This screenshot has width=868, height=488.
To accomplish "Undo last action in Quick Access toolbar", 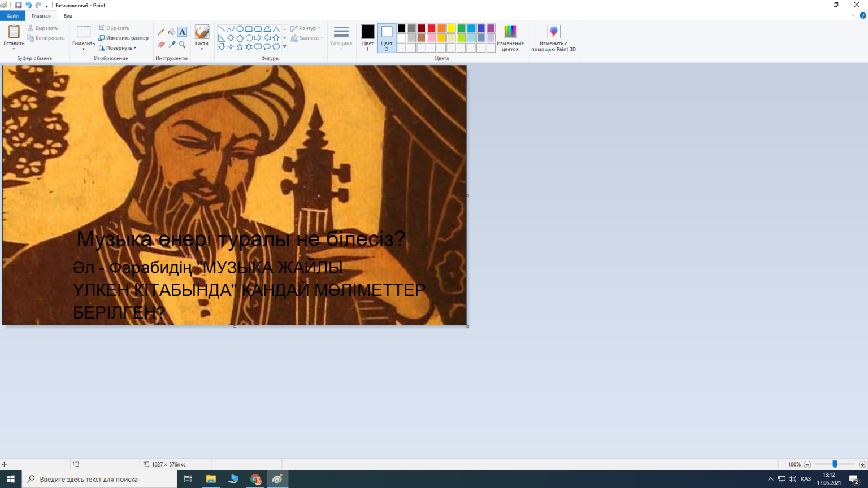I will [28, 5].
